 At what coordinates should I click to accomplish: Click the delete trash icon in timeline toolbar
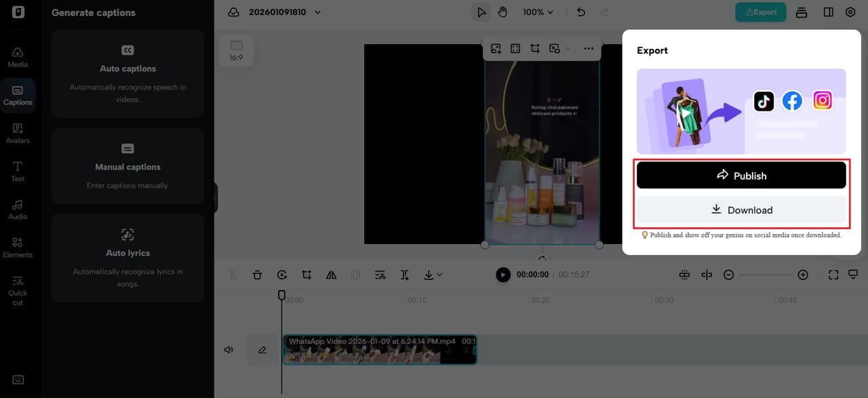pyautogui.click(x=257, y=275)
